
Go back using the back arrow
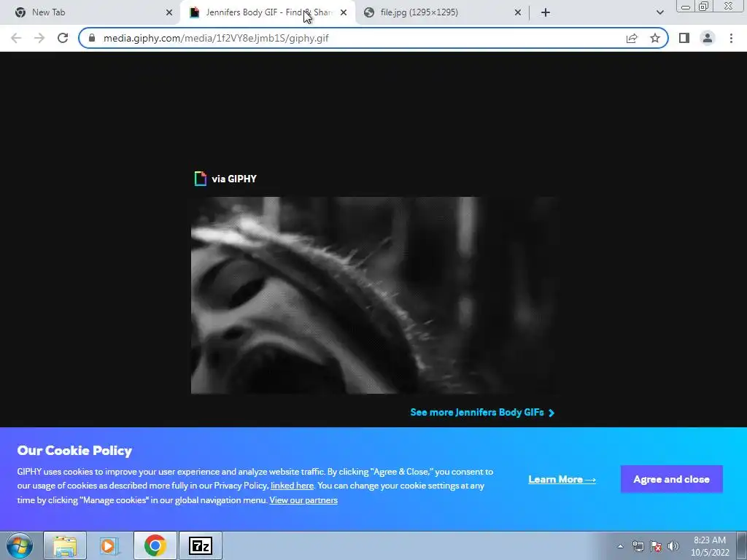tap(16, 38)
